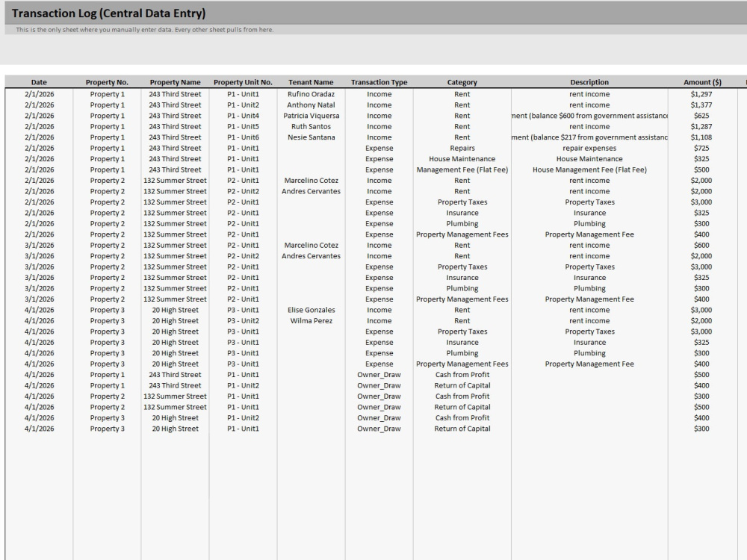Select Plumbing description for 20 High Street
This screenshot has width=747, height=560.
[589, 353]
